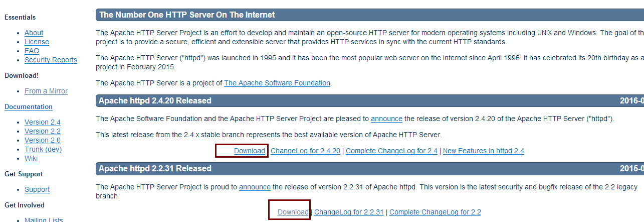Open the Documentation heading link

click(x=29, y=106)
